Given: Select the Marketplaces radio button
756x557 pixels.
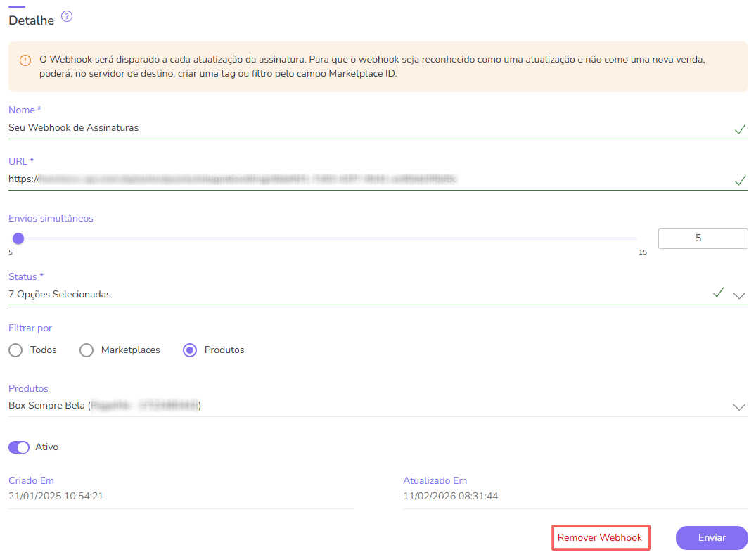Looking at the screenshot, I should 86,350.
